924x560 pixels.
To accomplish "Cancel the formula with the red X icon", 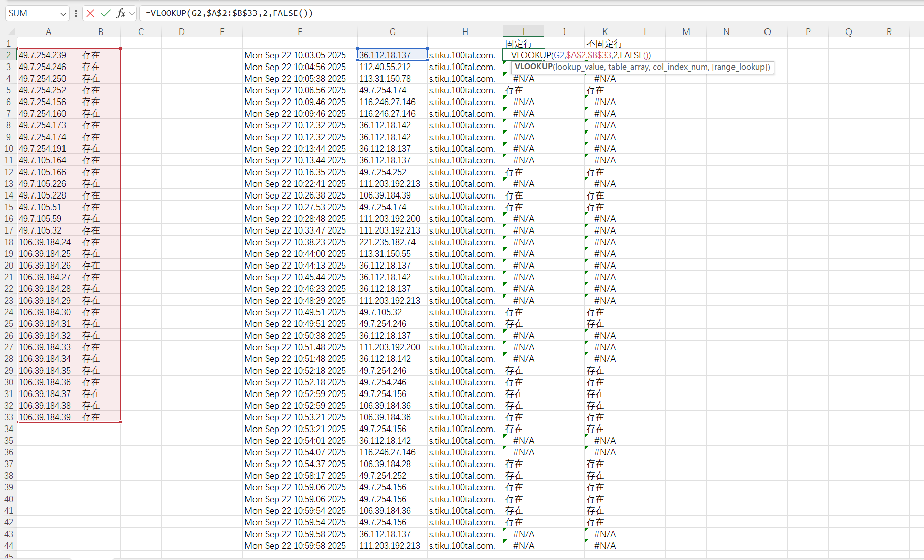I will point(90,13).
